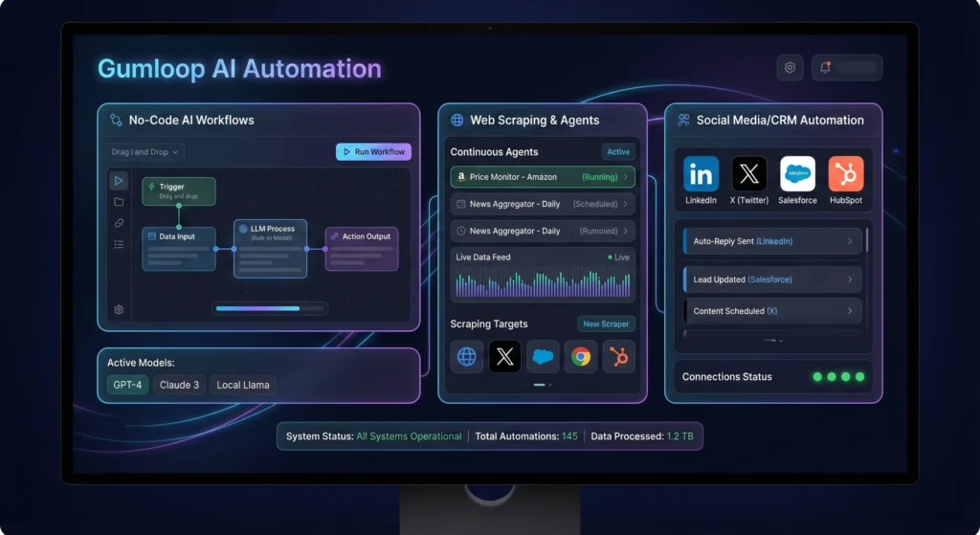This screenshot has height=535, width=980.
Task: Click clock icon in third agent row
Action: (461, 231)
